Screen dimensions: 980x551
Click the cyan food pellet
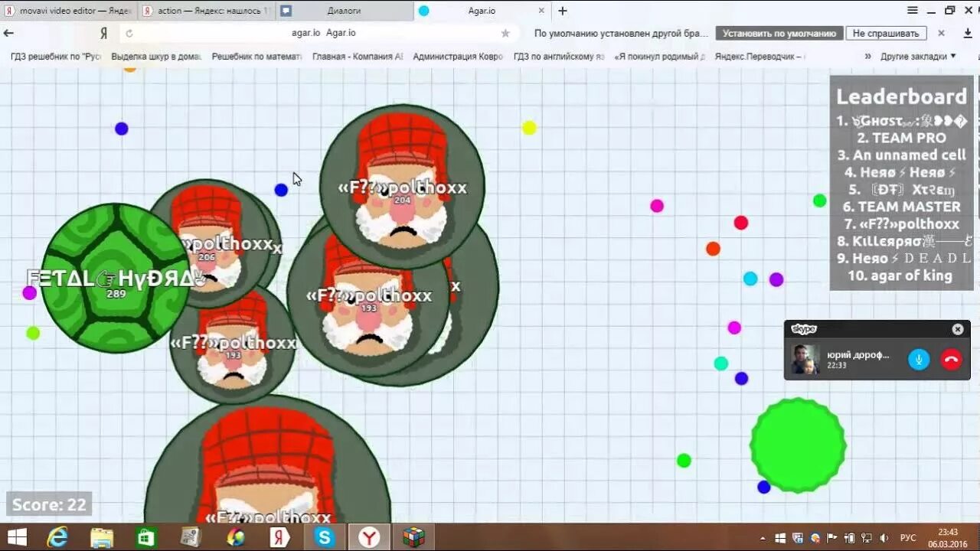pos(750,279)
